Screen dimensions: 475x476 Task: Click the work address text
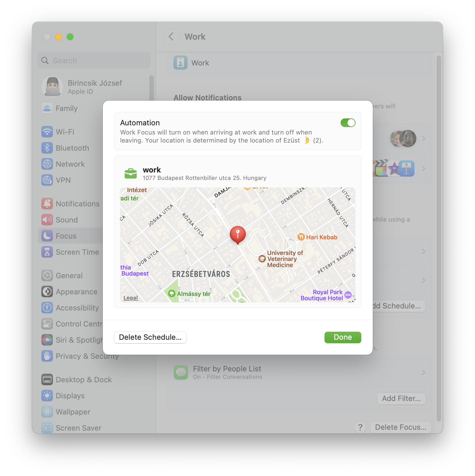pyautogui.click(x=204, y=178)
